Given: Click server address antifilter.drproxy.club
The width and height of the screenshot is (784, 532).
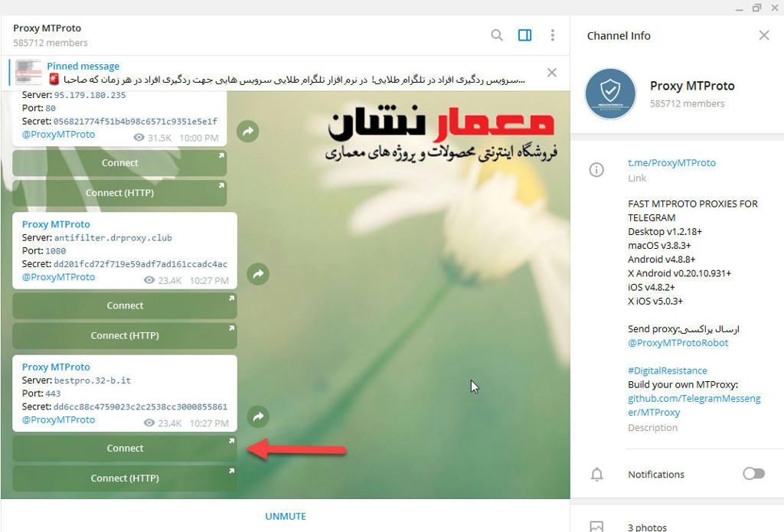Looking at the screenshot, I should click(x=113, y=238).
